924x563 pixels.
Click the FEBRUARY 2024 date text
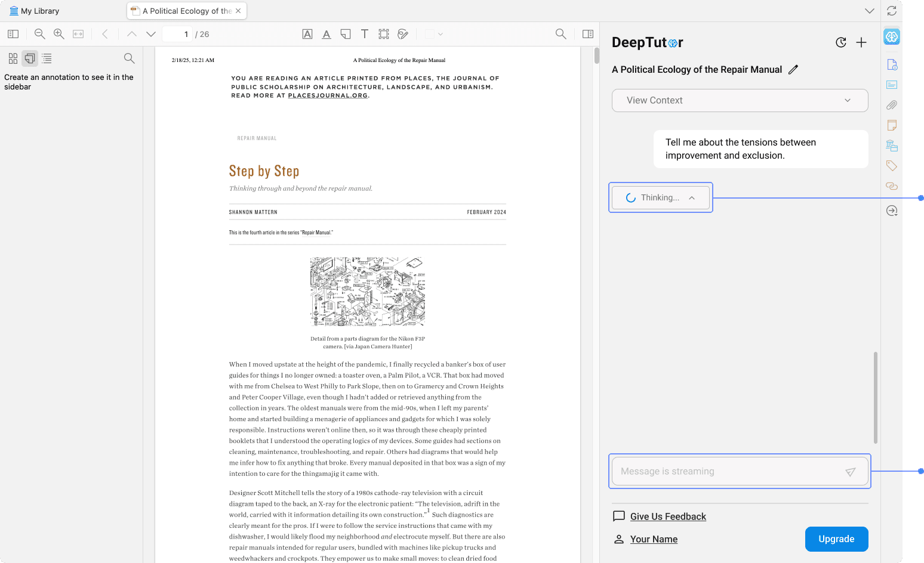(486, 212)
